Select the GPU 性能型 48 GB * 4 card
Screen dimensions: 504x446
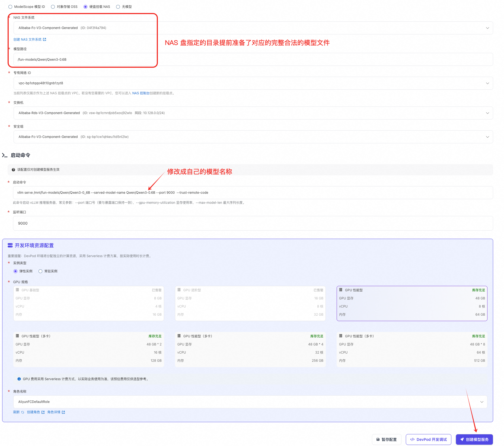(x=250, y=350)
